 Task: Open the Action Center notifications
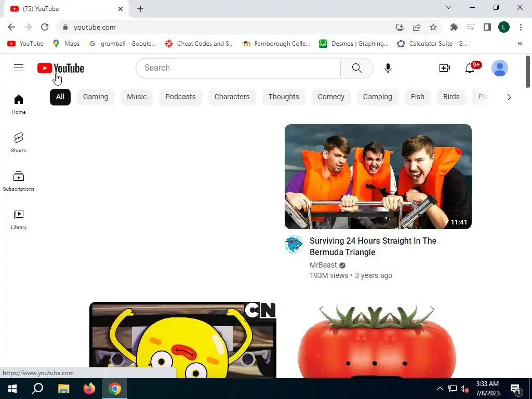tap(516, 389)
